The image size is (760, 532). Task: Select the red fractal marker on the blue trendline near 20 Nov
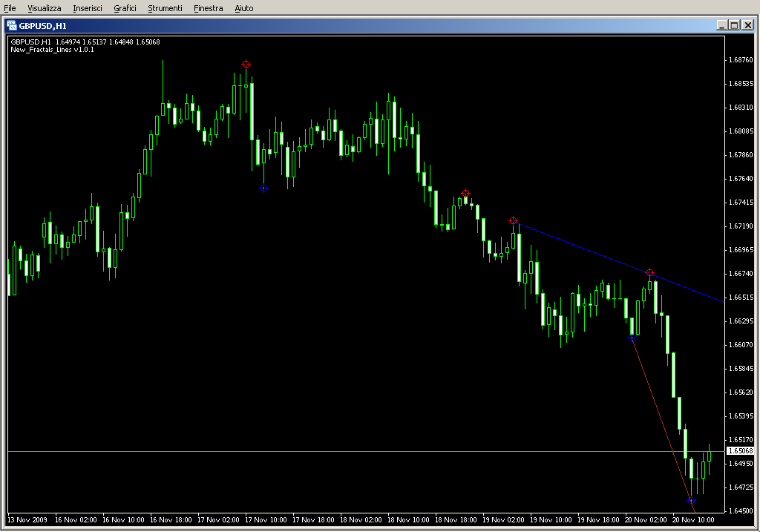(649, 273)
